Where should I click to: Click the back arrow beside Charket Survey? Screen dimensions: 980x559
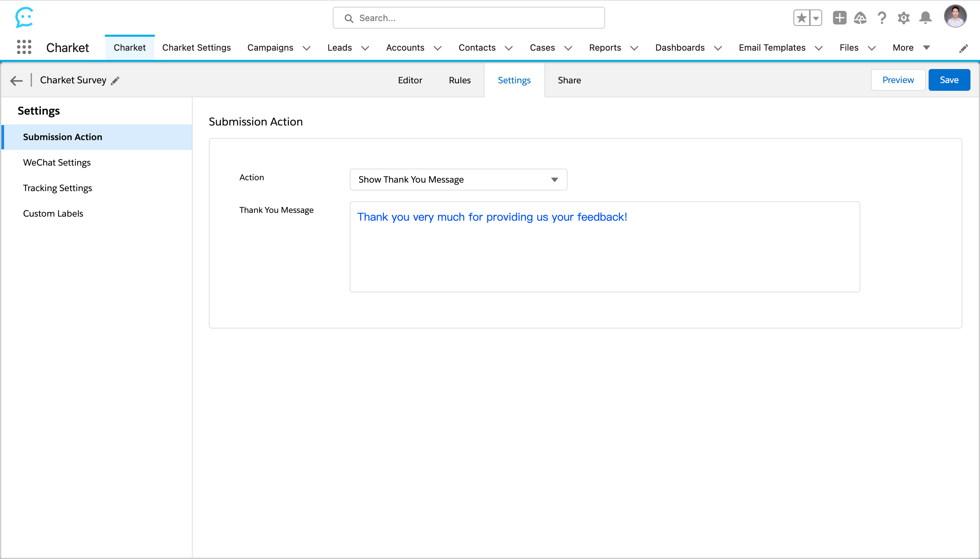coord(17,80)
